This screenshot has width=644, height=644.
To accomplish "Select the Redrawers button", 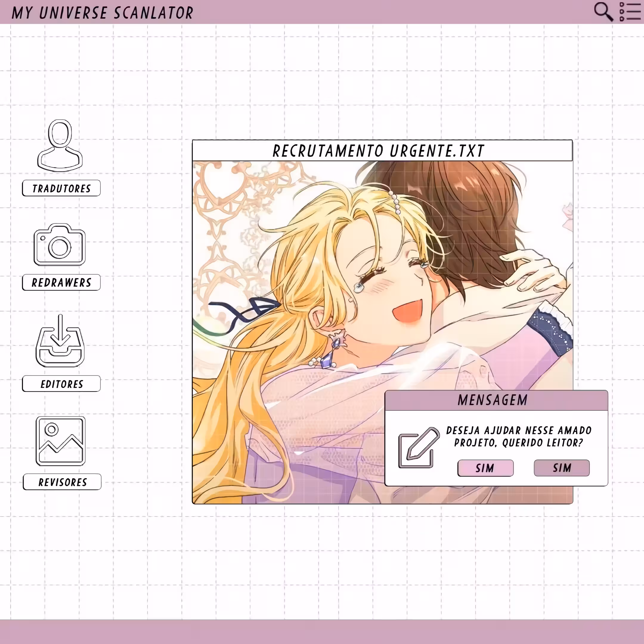I will [x=61, y=282].
